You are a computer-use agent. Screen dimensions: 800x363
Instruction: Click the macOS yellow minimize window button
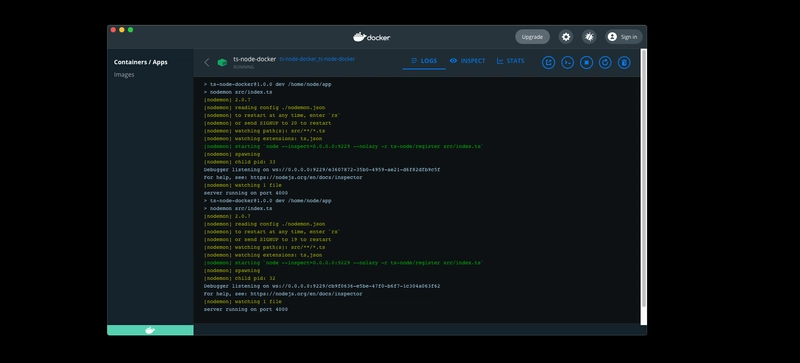(x=122, y=30)
